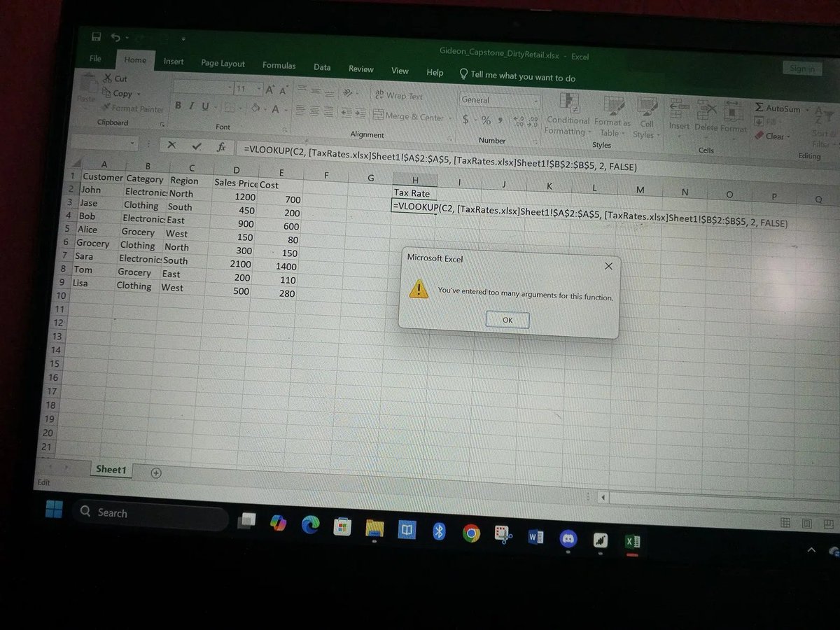Click Insert Function fx icon
Viewport: 840px width, 630px height.
221,148
